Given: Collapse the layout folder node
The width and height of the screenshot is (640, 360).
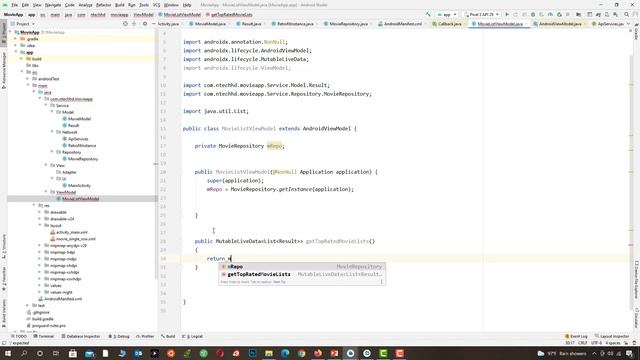Looking at the screenshot, I should pyautogui.click(x=40, y=225).
